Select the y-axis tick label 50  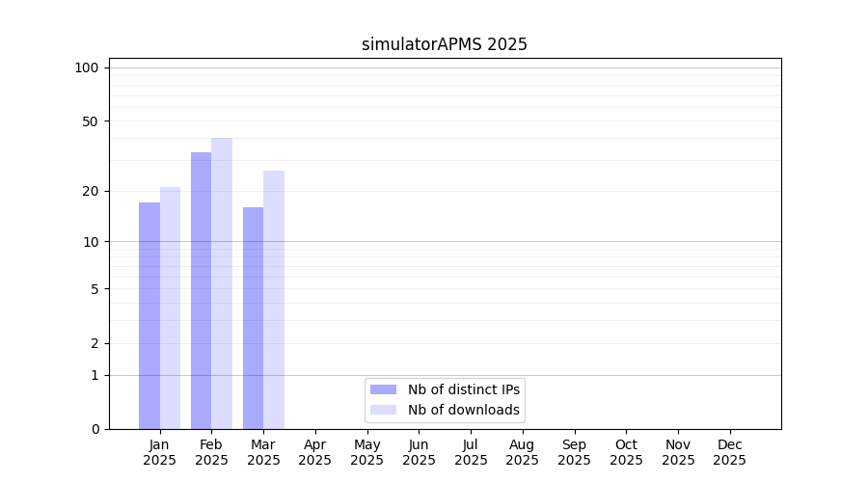click(91, 121)
